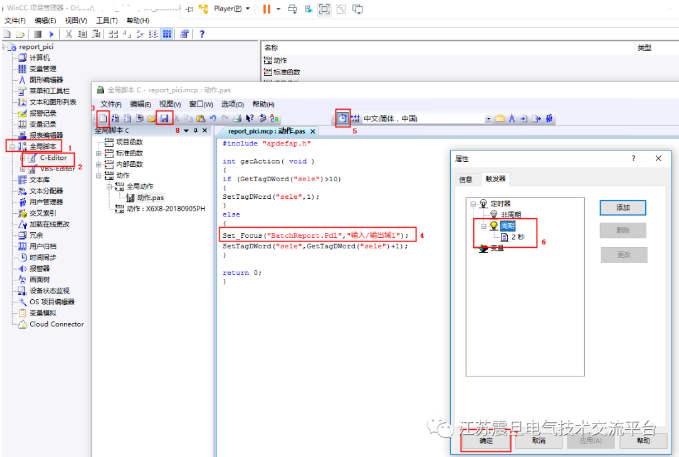
Task: Click the ? help button in 属性 title bar
Action: pyautogui.click(x=634, y=159)
